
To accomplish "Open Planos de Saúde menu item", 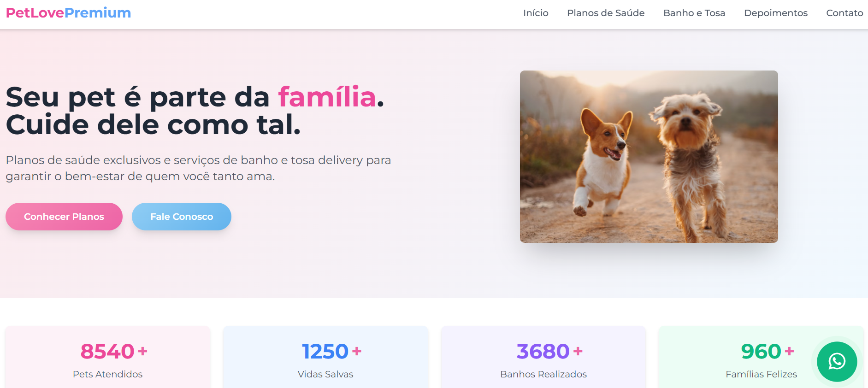I will coord(606,13).
